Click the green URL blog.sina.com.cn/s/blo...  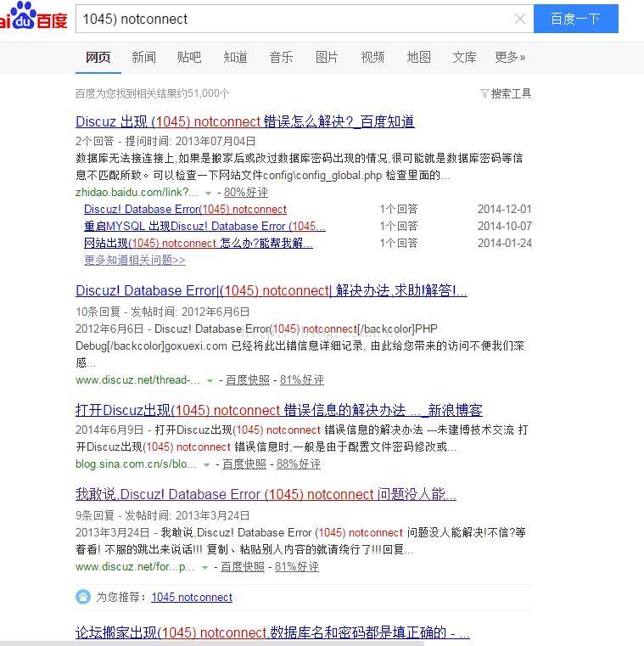pos(136,463)
